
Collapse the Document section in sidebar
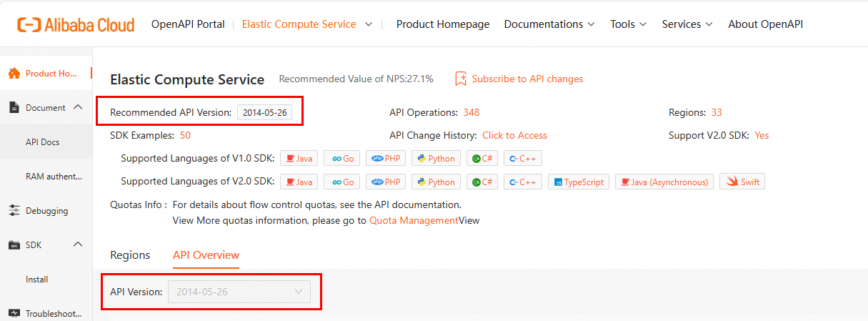point(78,108)
